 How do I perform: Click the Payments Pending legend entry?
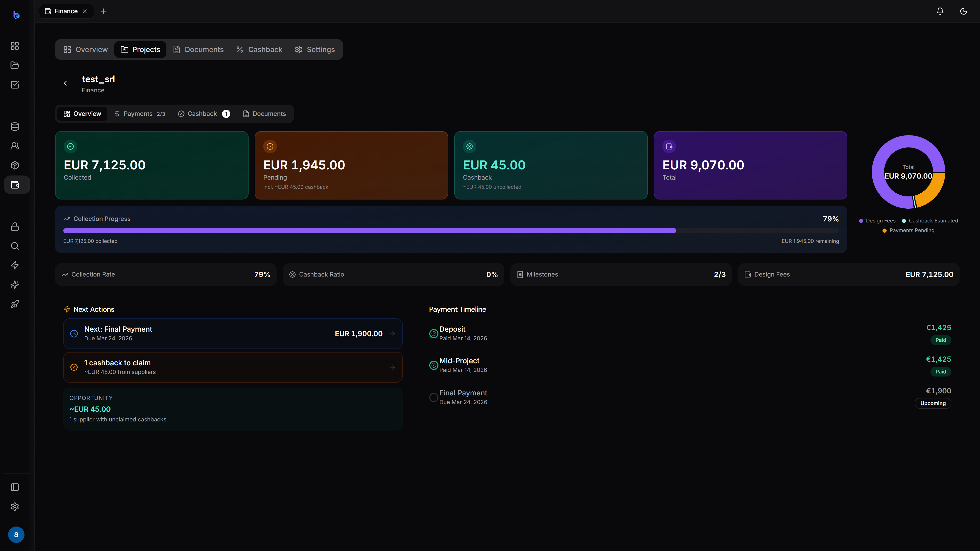(x=909, y=230)
